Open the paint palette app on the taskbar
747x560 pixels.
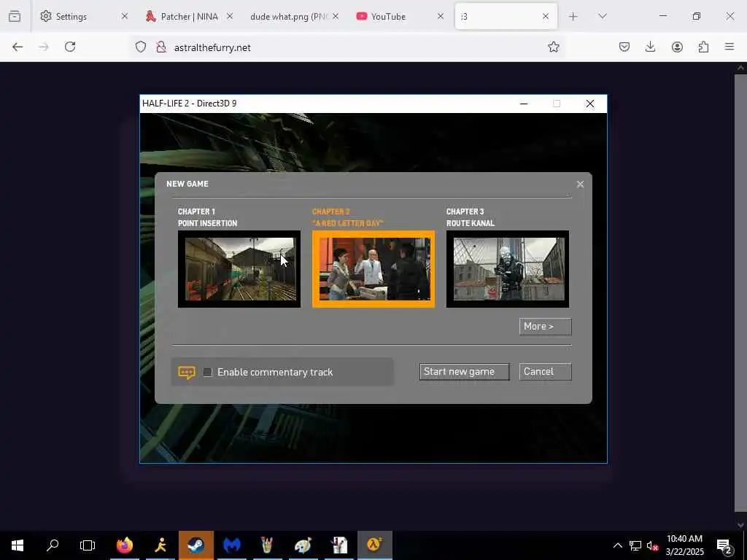(303, 545)
